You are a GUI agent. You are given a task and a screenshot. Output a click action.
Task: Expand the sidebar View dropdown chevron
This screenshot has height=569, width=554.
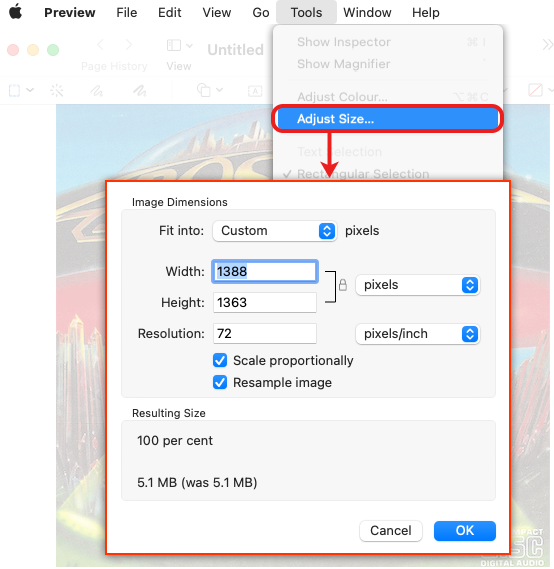[189, 46]
